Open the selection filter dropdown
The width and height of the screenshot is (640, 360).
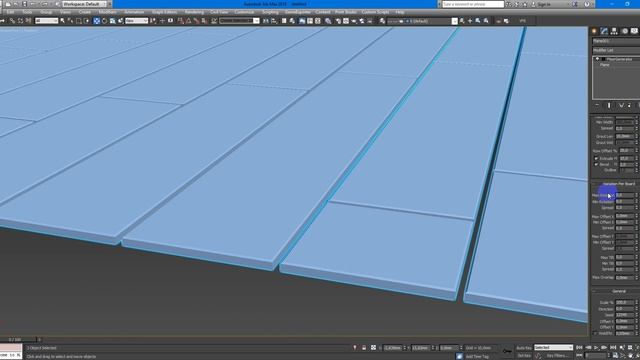coord(47,21)
